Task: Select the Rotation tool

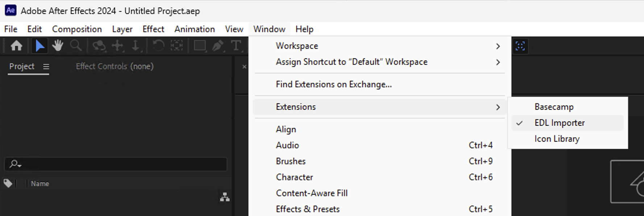Action: click(x=158, y=46)
